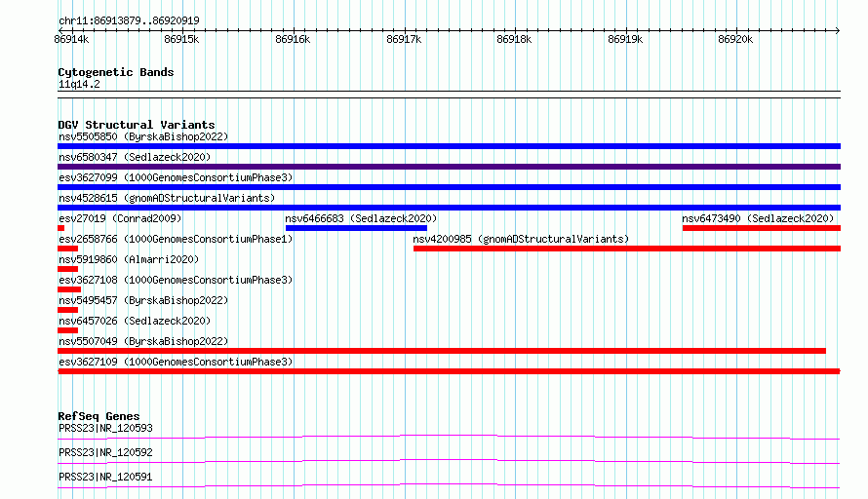868x499 pixels.
Task: Open esv27019 (Conrad2009) variant label
Action: (120, 218)
